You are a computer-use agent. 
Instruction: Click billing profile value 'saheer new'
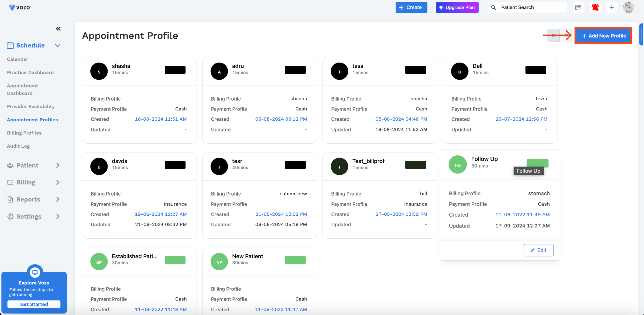[x=293, y=194]
